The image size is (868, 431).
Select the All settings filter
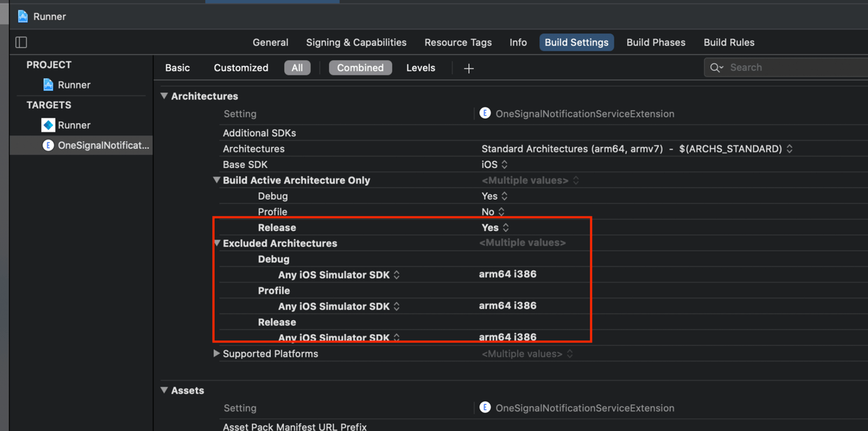(x=297, y=68)
